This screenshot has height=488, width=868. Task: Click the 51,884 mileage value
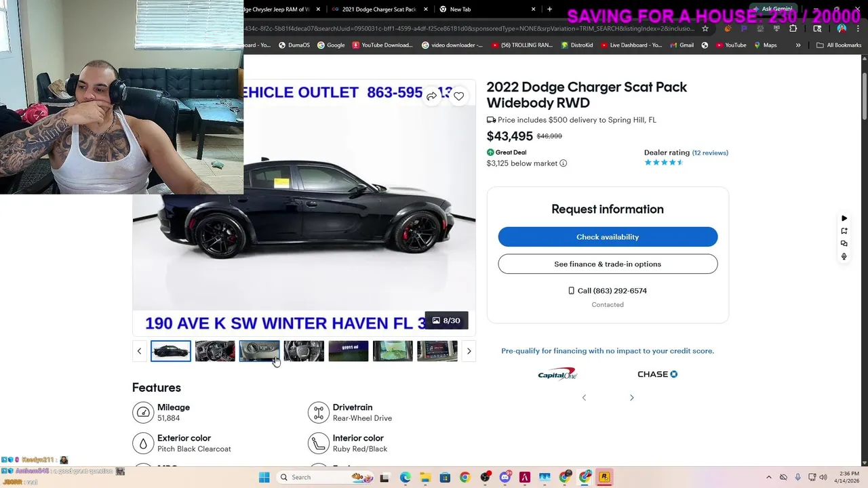click(168, 418)
